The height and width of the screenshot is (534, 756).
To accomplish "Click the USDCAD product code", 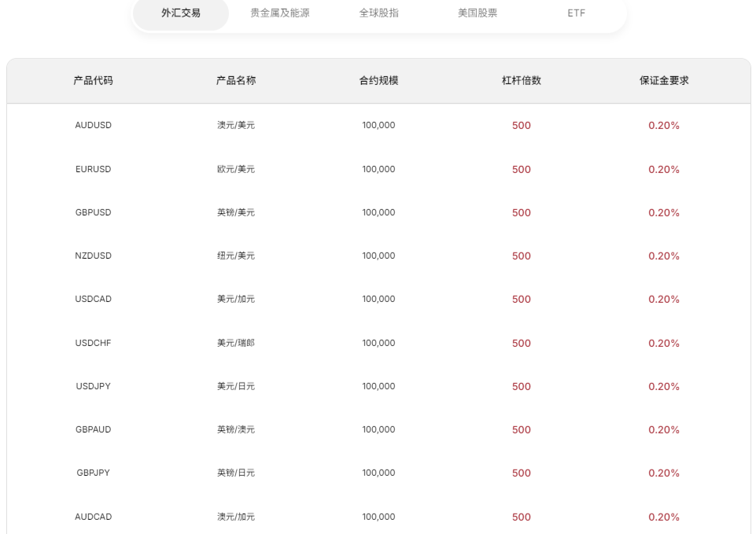I will 94,299.
